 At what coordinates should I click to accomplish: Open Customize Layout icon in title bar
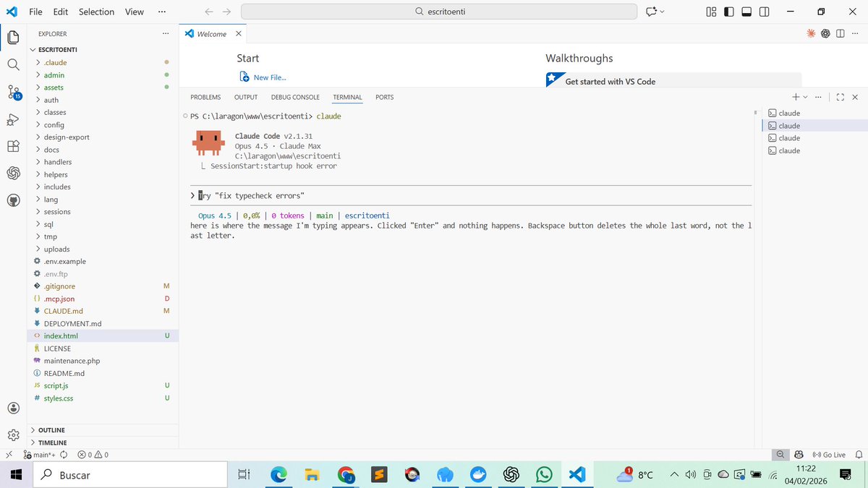click(x=711, y=12)
